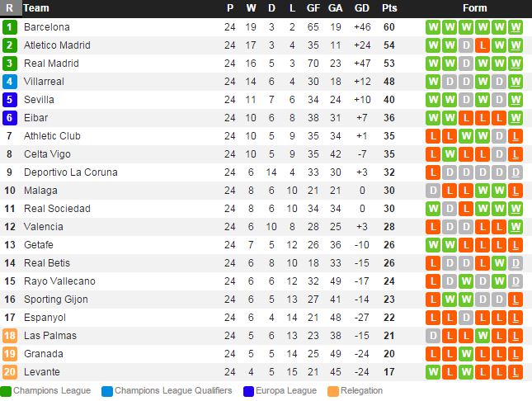The image size is (532, 401).
Task: Click Levante's orange rank 20 badge
Action: 10,372
